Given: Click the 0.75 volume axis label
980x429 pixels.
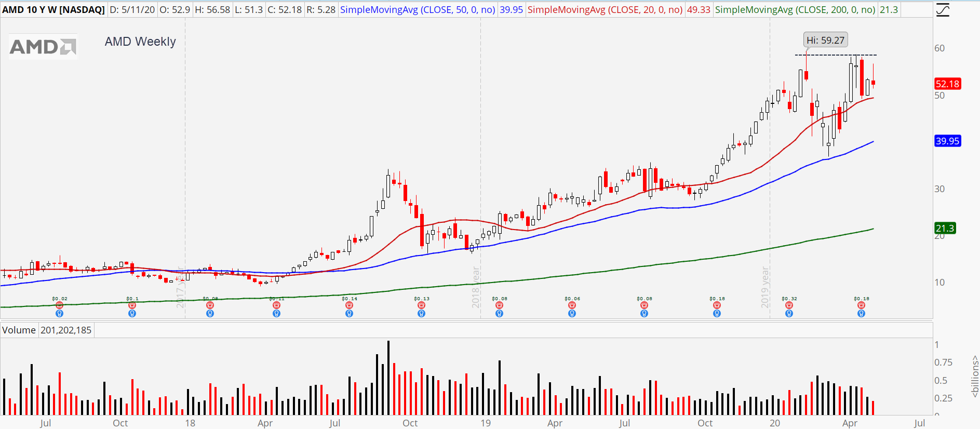Looking at the screenshot, I should [x=944, y=363].
